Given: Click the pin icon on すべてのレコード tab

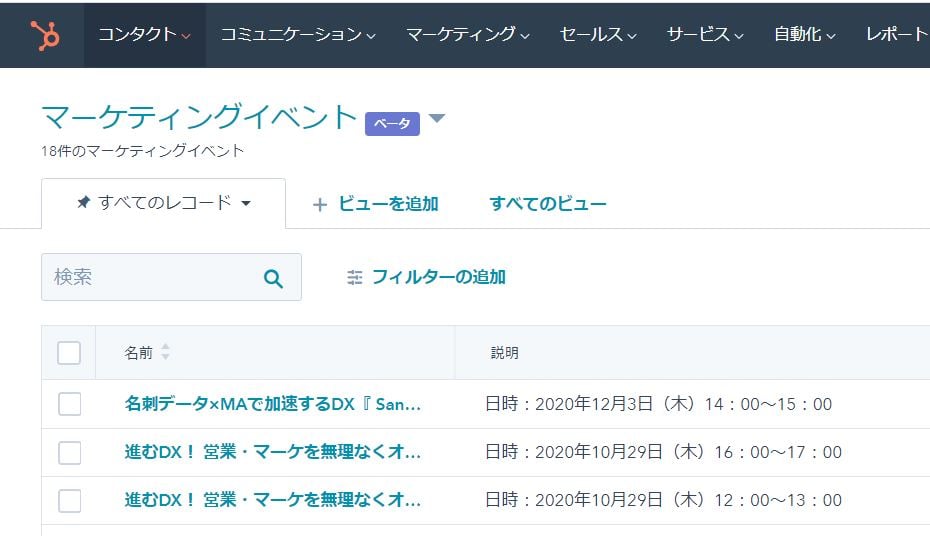Looking at the screenshot, I should pos(84,203).
